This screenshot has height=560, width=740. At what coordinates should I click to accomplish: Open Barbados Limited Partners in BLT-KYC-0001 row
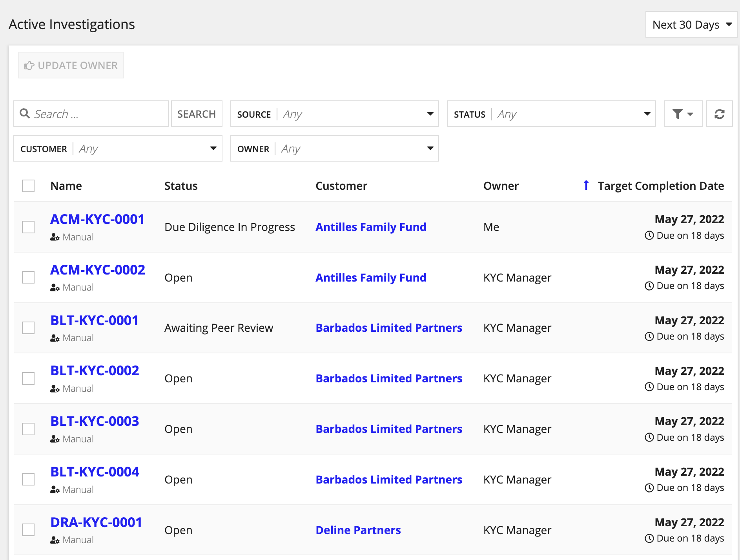coord(389,328)
